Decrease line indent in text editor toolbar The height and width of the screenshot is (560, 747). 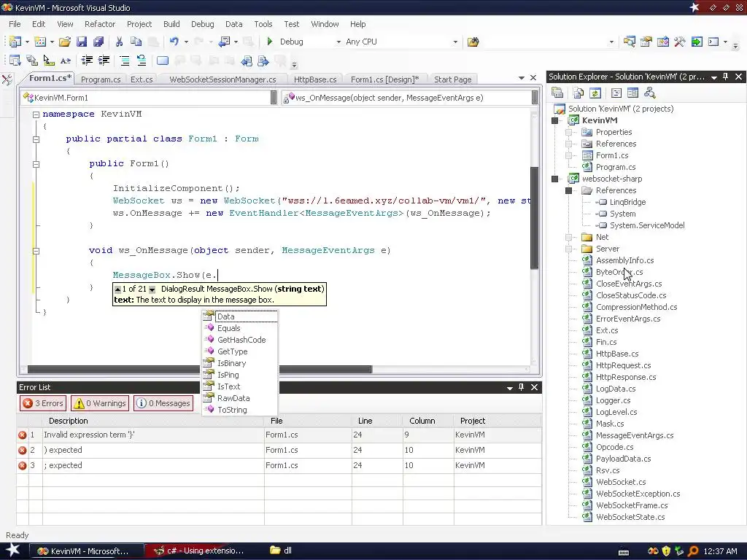point(87,60)
